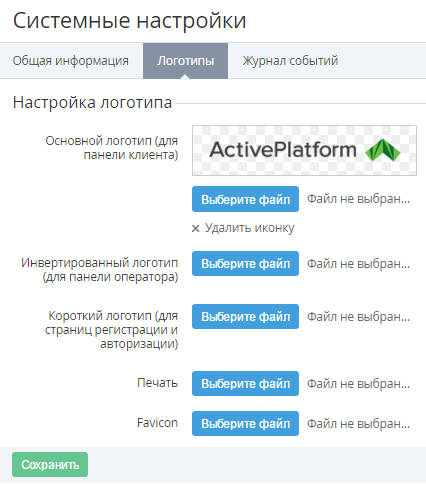The image size is (426, 489).
Task: Choose file for Основной логотип
Action: (245, 199)
